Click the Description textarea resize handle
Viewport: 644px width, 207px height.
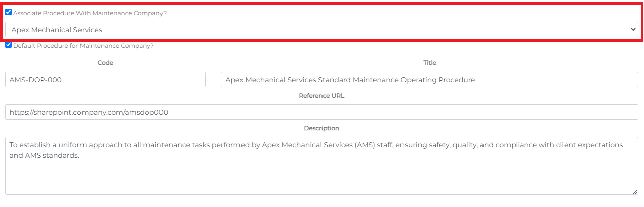coord(635,192)
